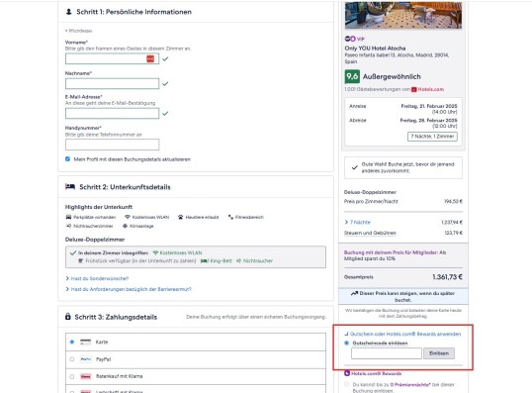This screenshot has width=532, height=393.
Task: Click the Gesamtpreis amount 1.361,73 €
Action: click(447, 277)
